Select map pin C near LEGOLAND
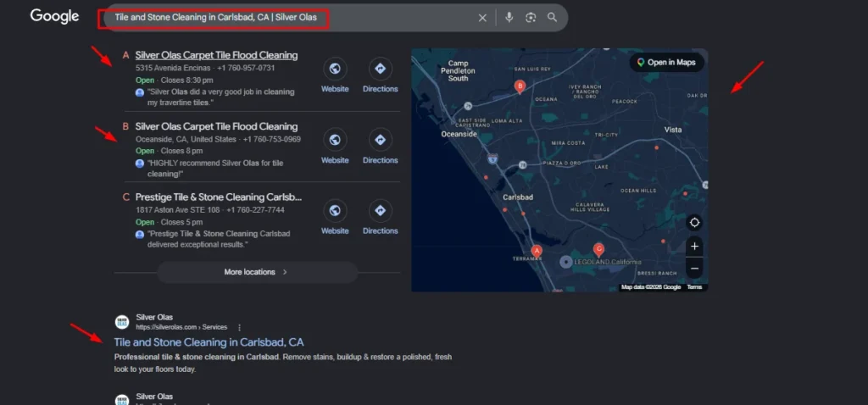This screenshot has height=405, width=868. (x=598, y=250)
